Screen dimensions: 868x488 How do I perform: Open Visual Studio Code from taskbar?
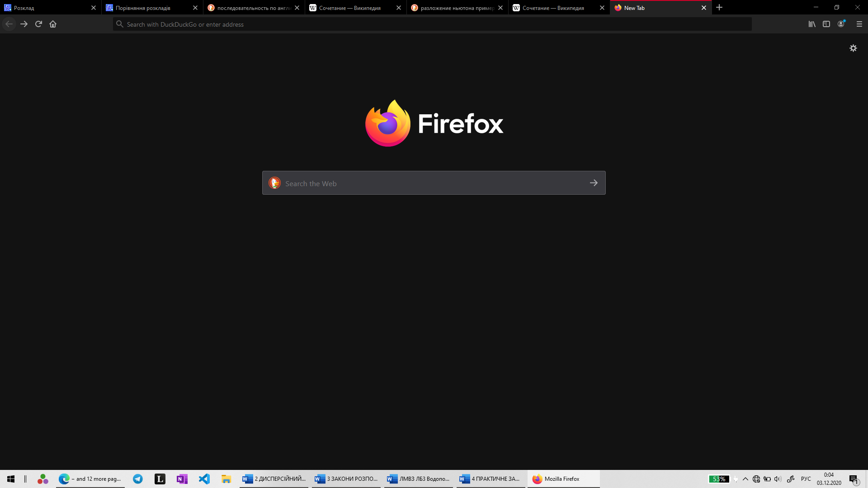(x=204, y=479)
